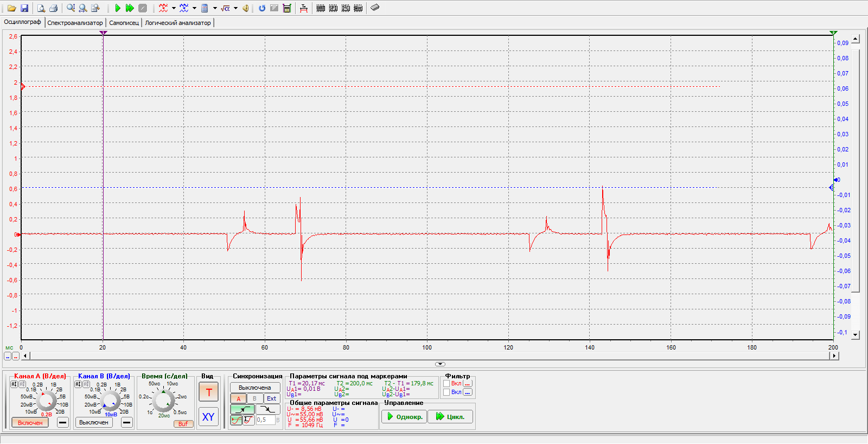Click the print icon in toolbar
The height and width of the screenshot is (444, 868).
click(x=53, y=8)
